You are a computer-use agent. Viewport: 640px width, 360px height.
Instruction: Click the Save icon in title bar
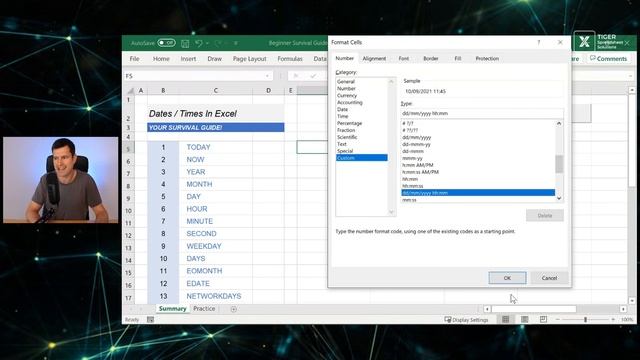(x=185, y=43)
